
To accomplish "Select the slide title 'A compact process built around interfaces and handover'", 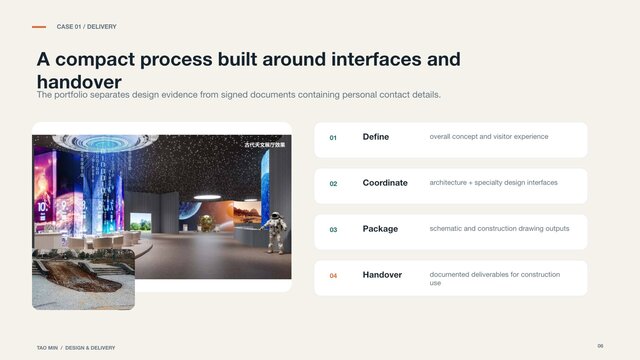I will click(249, 70).
